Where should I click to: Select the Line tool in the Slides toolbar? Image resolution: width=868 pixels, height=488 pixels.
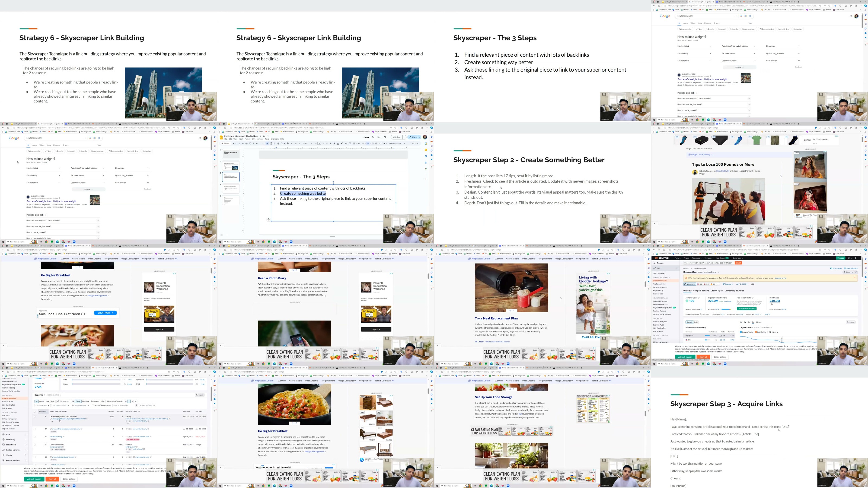282,143
